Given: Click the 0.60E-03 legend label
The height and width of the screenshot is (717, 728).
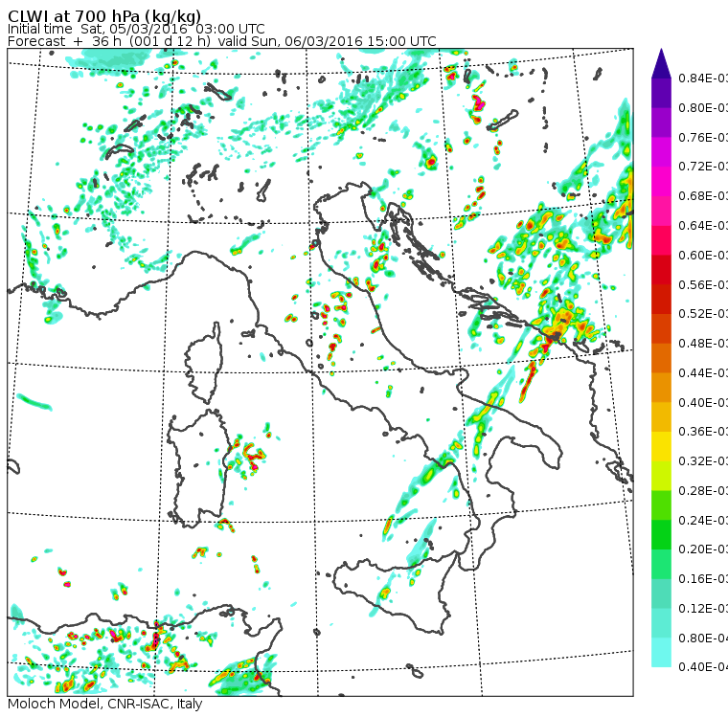Looking at the screenshot, I should pyautogui.click(x=703, y=256).
